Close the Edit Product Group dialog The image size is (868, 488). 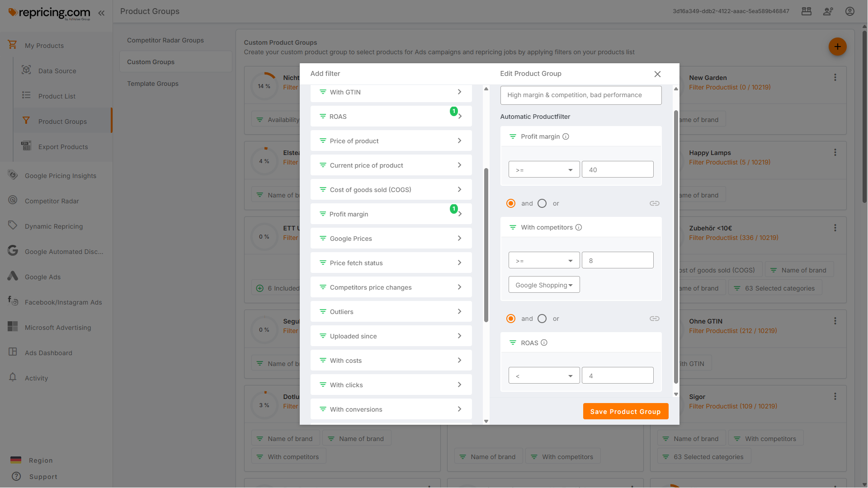coord(657,74)
